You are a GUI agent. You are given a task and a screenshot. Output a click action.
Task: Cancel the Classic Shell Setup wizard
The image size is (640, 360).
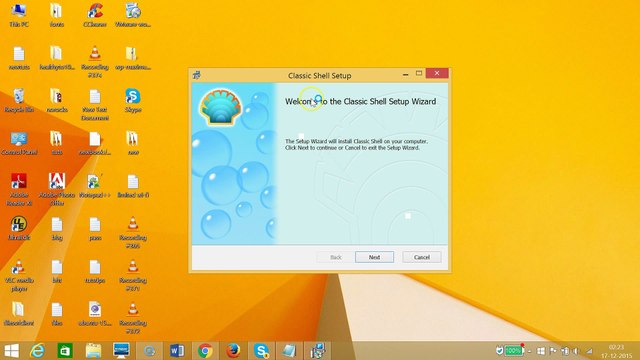422,257
